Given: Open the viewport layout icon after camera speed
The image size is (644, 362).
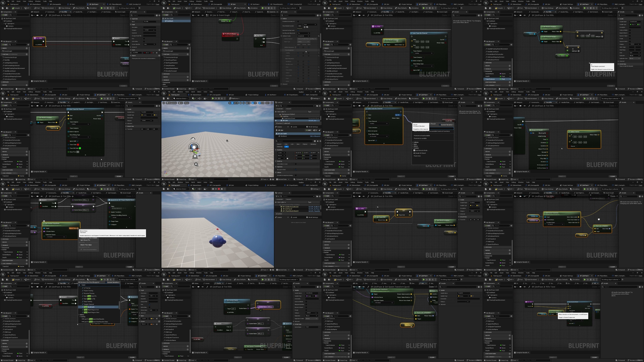Looking at the screenshot, I should (272, 103).
